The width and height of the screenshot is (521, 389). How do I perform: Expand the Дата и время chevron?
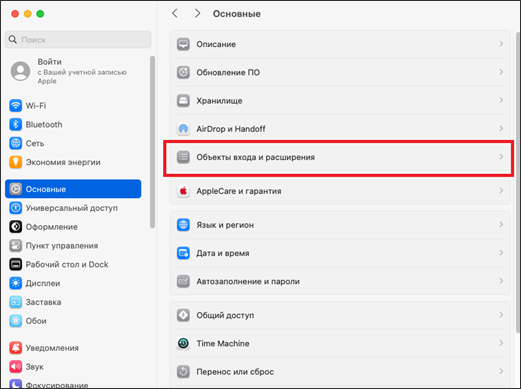point(501,253)
